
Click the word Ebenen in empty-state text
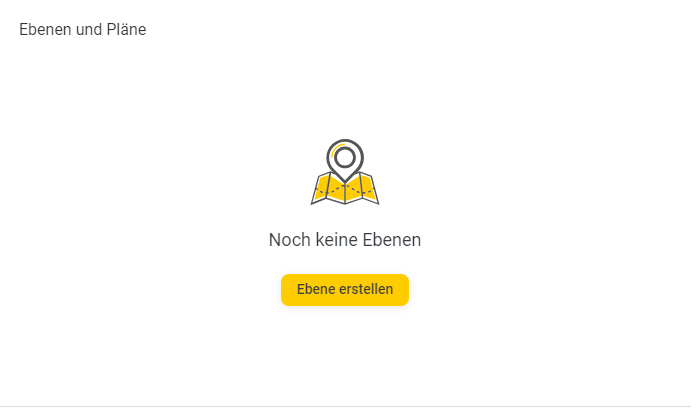pyautogui.click(x=392, y=240)
